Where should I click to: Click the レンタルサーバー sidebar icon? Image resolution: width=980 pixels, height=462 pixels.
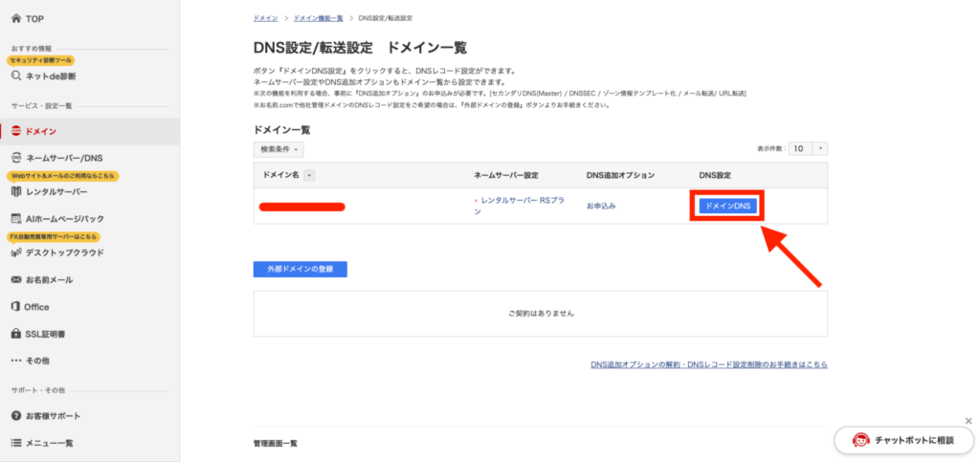click(x=16, y=191)
